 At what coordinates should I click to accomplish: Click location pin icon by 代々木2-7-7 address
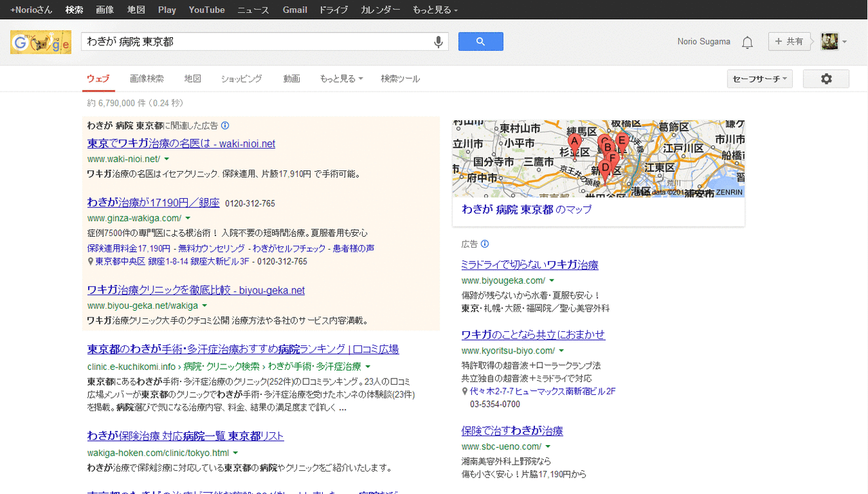465,392
